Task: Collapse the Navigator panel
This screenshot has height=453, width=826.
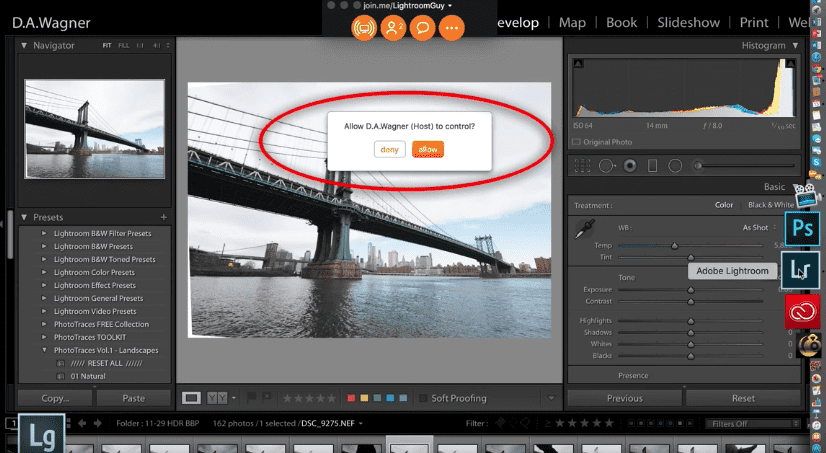Action: [x=25, y=46]
